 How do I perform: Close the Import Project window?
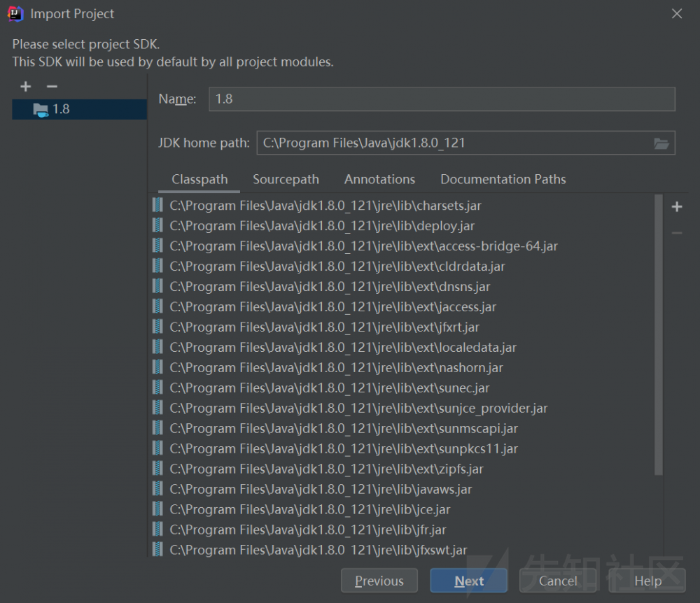(x=677, y=14)
